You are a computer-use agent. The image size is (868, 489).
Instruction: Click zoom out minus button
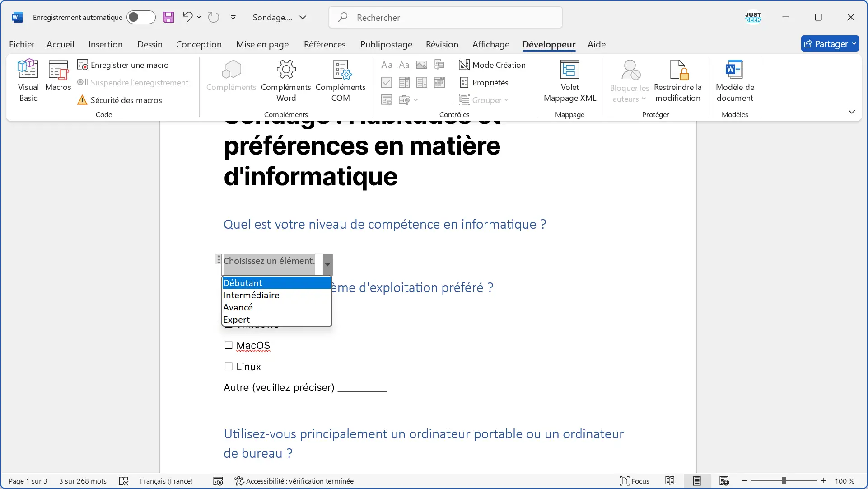744,481
